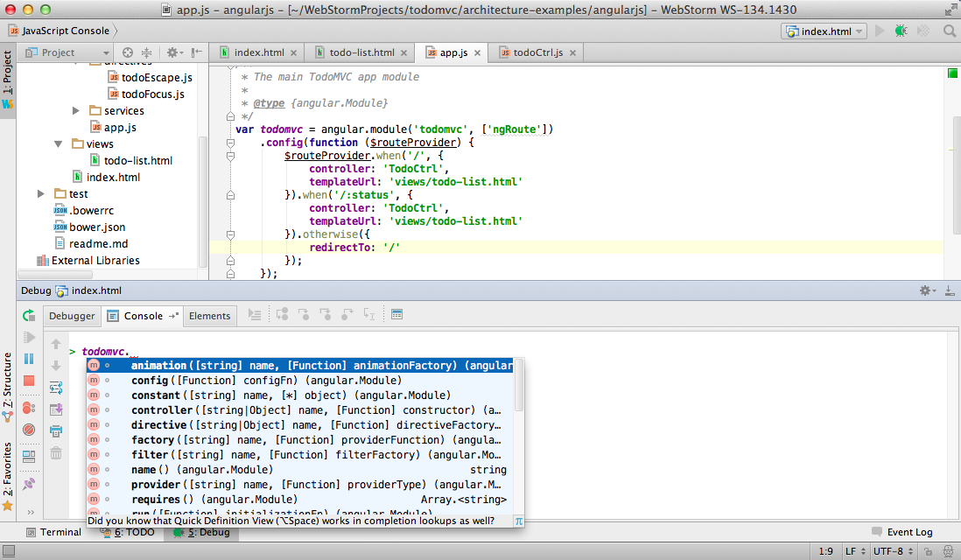Expand the test folder in Project tree
Screen dimensions: 961x560
[x=40, y=193]
